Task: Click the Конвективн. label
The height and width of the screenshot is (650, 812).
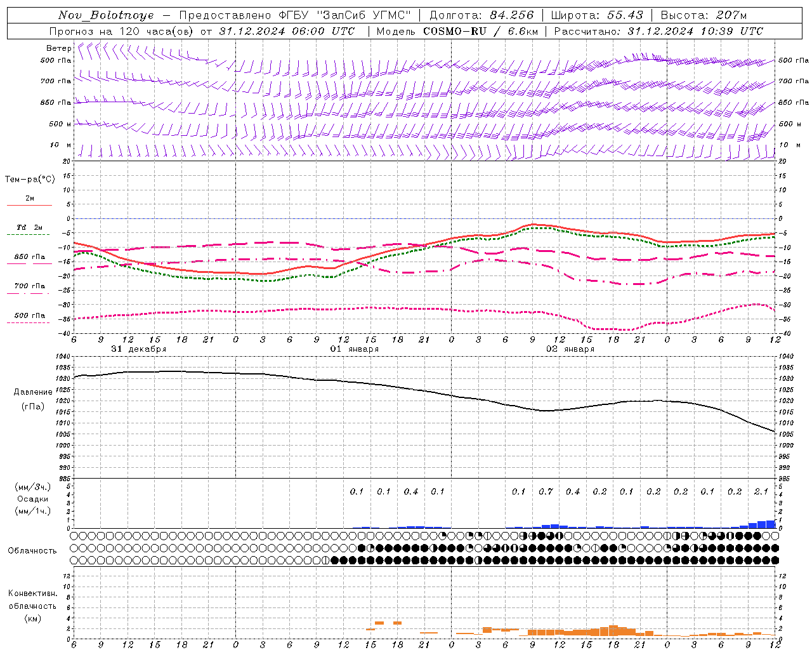Action: point(32,594)
